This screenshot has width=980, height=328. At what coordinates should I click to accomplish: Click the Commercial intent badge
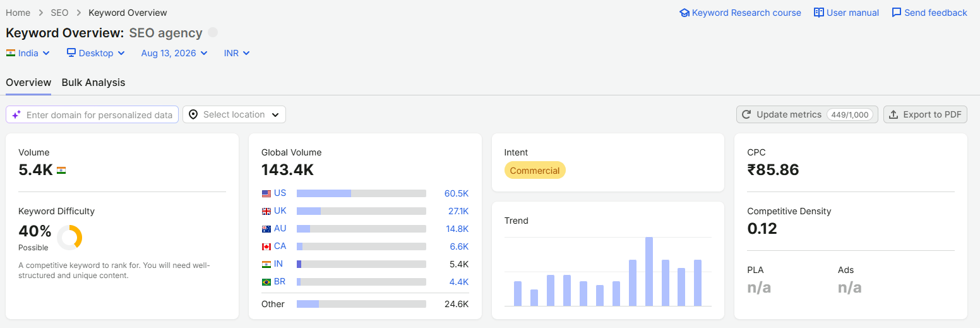(x=535, y=171)
